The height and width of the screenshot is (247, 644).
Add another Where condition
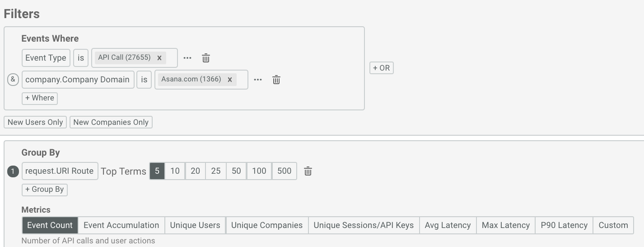(x=40, y=98)
